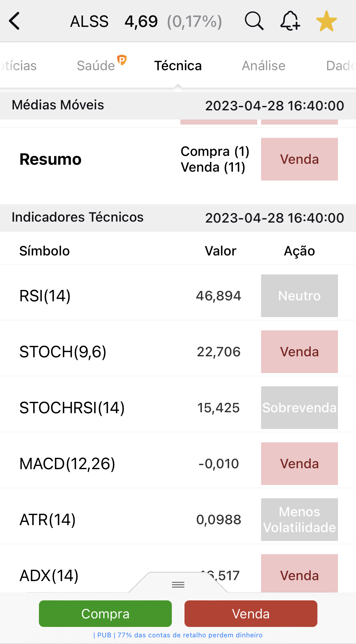Tap the Pro badge next to Saúde
This screenshot has width=356, height=644.
point(122,59)
